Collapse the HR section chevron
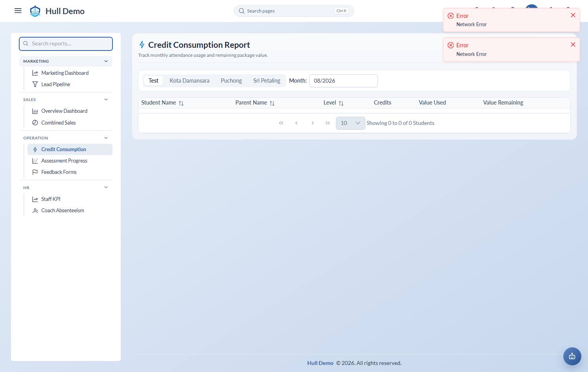Viewport: 588px width, 372px height. point(106,187)
